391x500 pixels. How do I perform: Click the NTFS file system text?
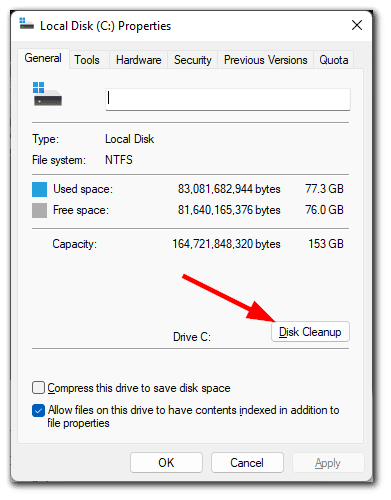(119, 160)
